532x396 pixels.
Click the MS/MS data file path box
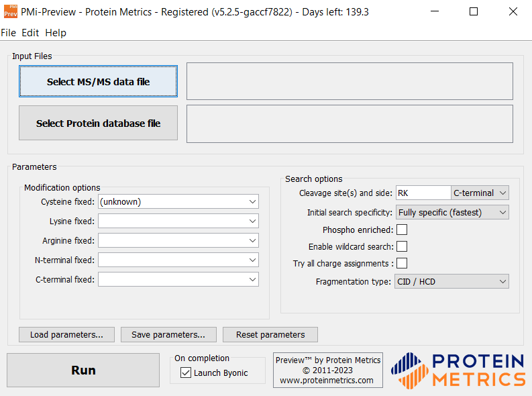pyautogui.click(x=350, y=81)
